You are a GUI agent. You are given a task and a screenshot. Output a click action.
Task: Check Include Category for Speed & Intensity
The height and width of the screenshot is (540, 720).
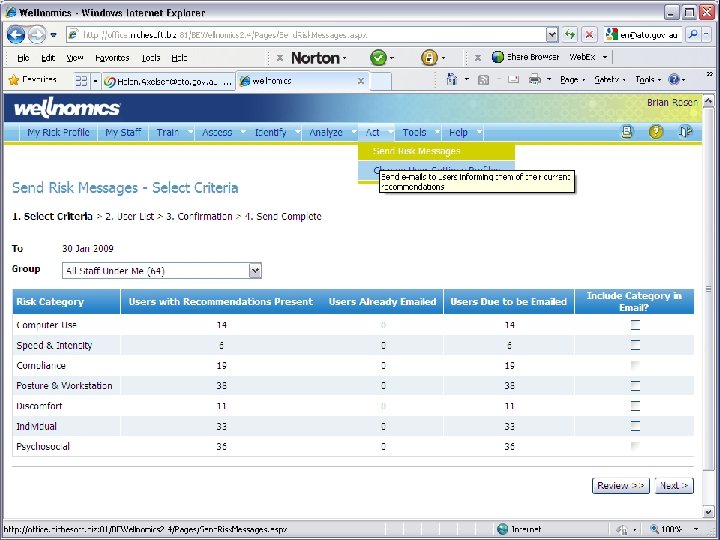(635, 345)
